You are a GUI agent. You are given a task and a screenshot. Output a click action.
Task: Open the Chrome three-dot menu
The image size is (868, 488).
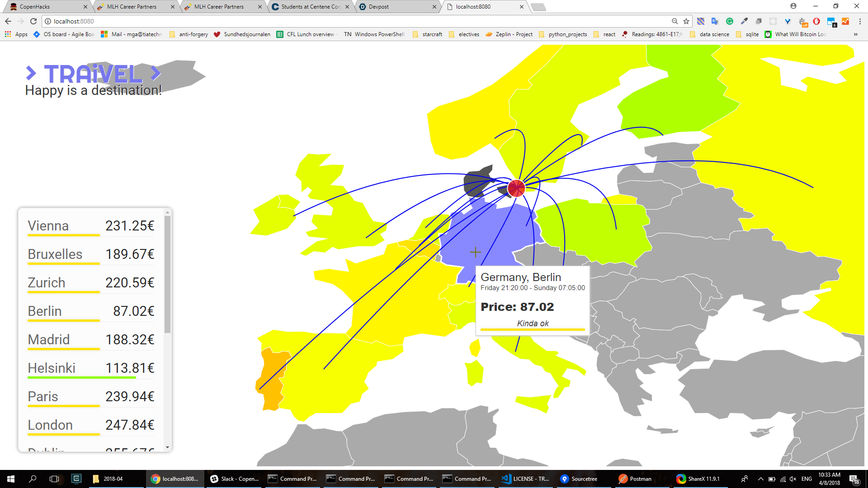tap(860, 21)
